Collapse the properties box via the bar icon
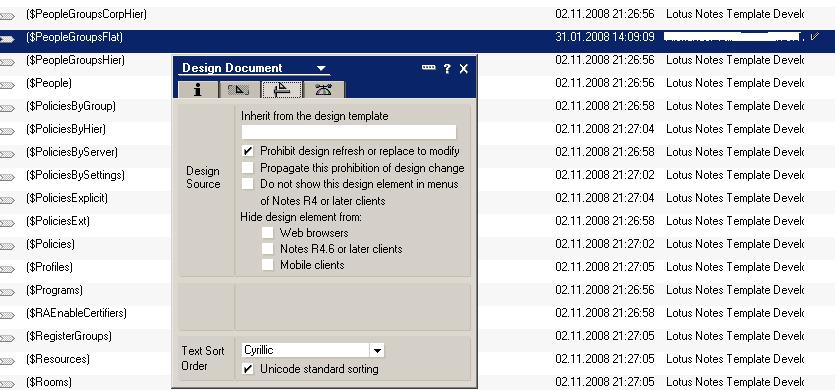The image size is (835, 390). pos(428,68)
